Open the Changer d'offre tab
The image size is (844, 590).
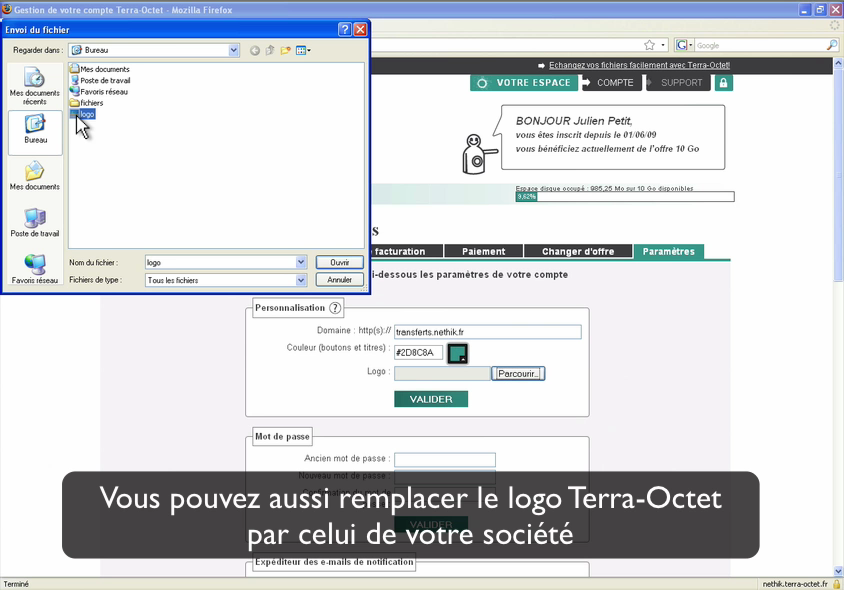tap(578, 251)
